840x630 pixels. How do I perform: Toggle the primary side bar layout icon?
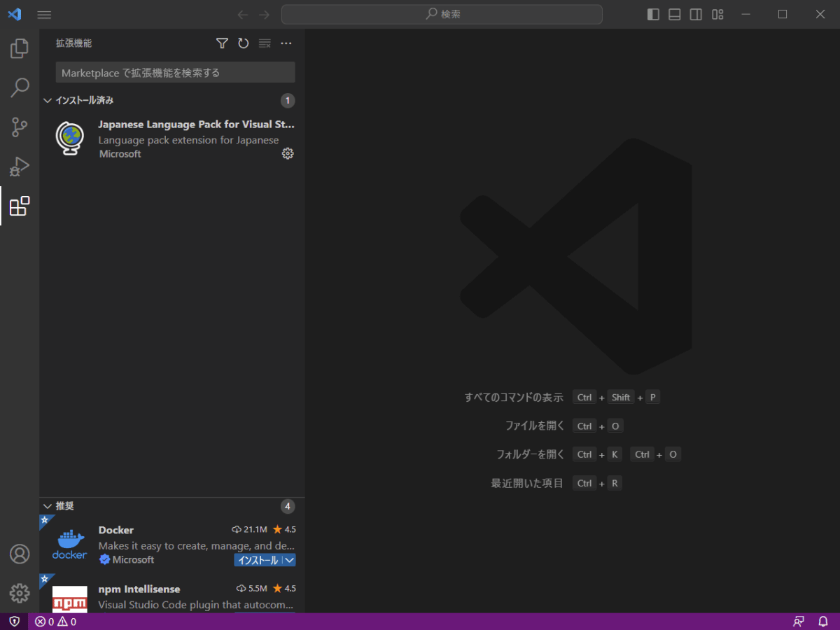[x=653, y=14]
